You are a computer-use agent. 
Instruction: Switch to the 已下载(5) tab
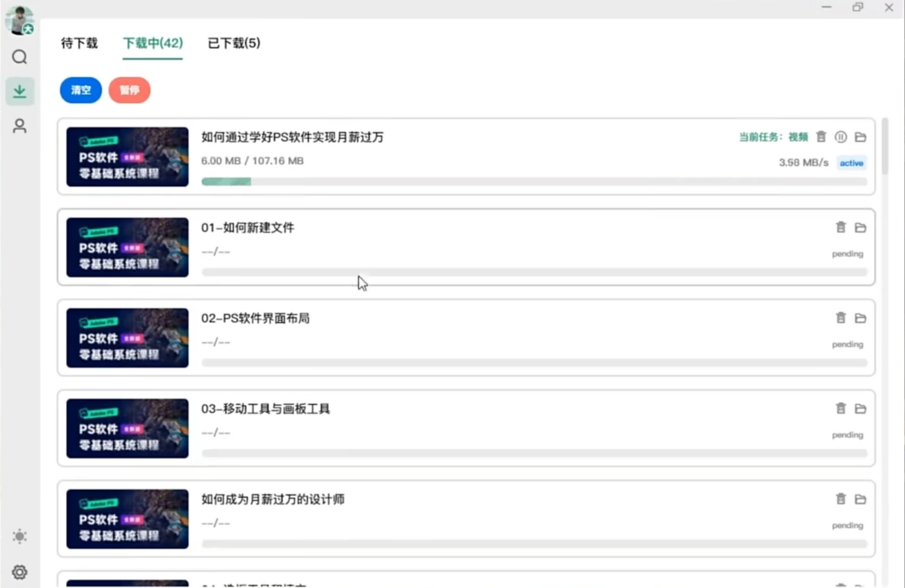(x=234, y=44)
